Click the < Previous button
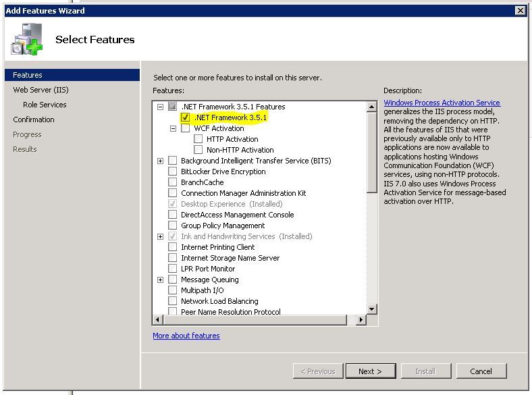The height and width of the screenshot is (395, 532). tap(318, 371)
